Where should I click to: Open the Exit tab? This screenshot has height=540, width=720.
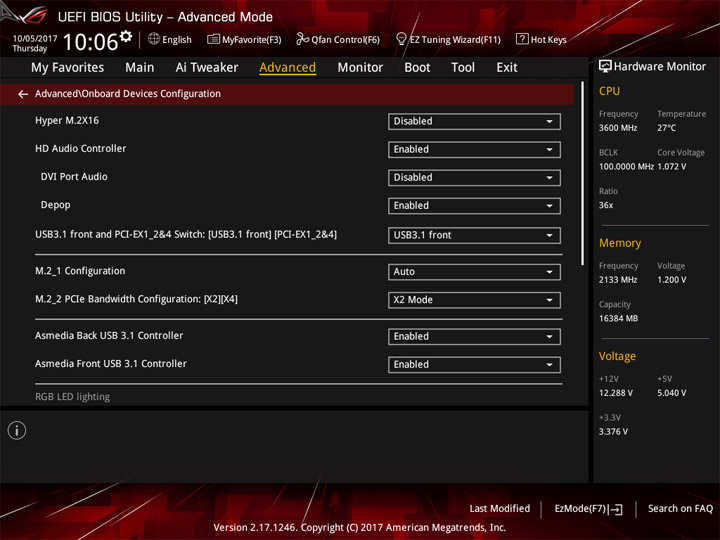point(507,68)
